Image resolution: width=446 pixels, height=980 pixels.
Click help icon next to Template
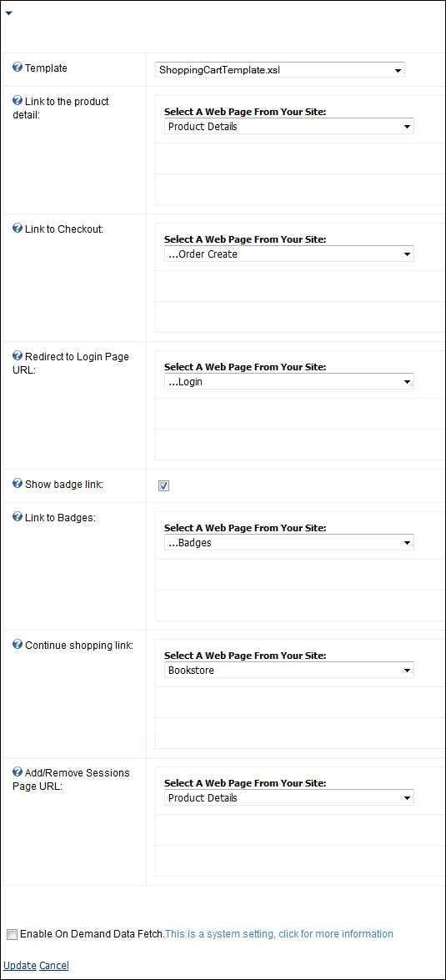(18, 67)
